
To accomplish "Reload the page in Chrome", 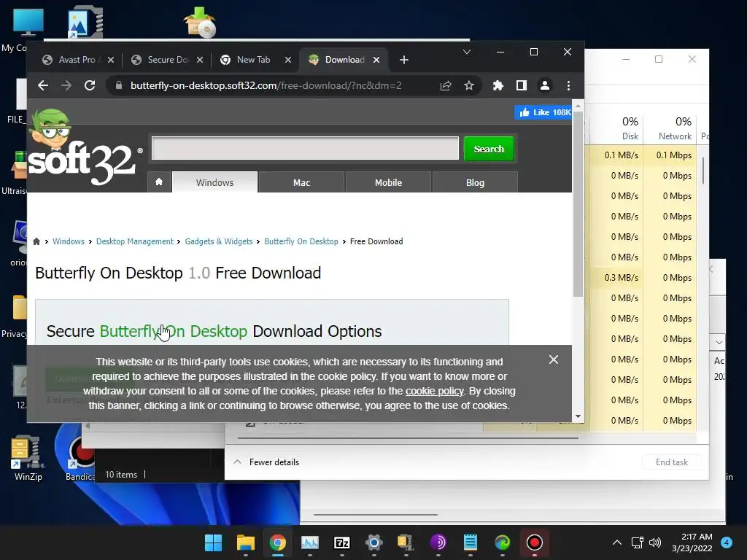I will pos(90,86).
